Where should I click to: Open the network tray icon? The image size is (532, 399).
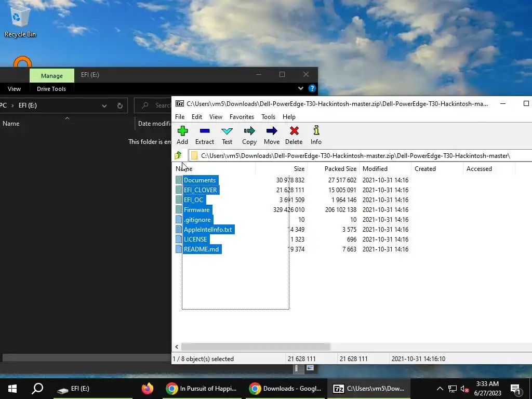[453, 389]
